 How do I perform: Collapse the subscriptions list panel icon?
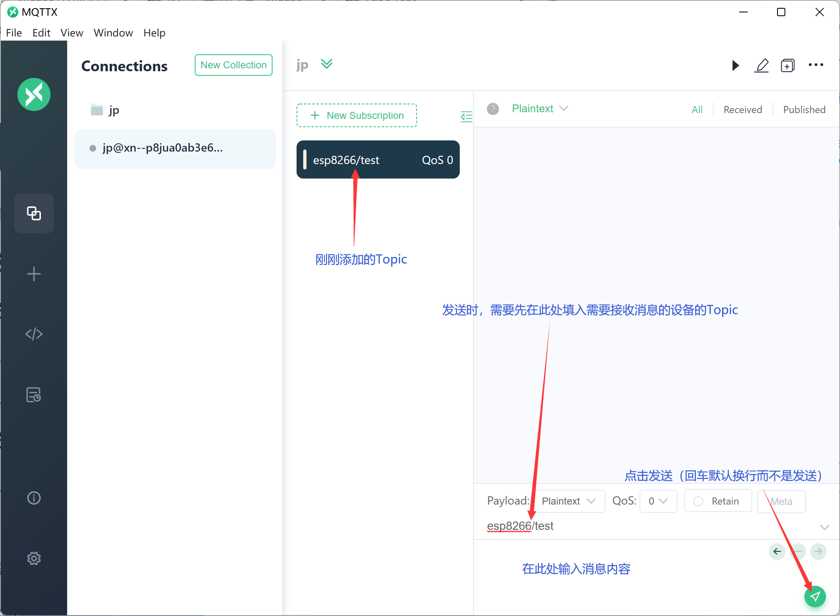(466, 117)
